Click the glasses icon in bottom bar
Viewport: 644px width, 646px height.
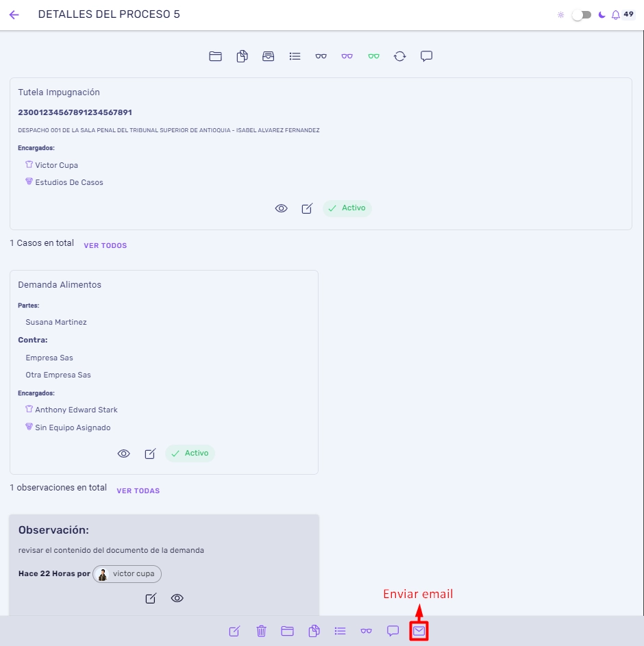(367, 631)
